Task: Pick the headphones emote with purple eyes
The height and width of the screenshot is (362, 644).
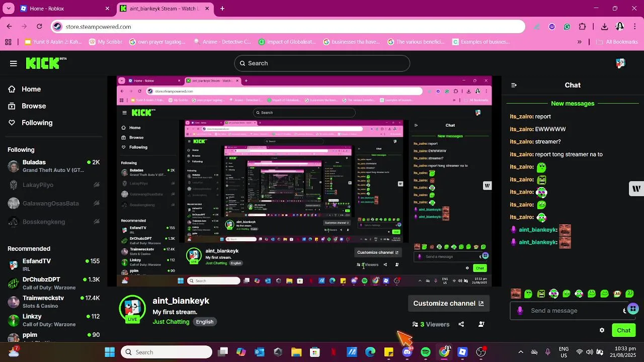Action: [553, 294]
